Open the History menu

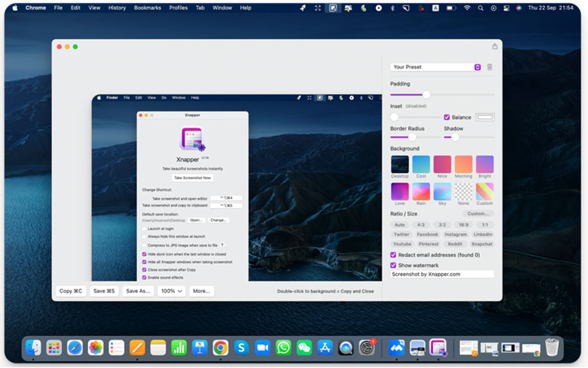coord(117,8)
